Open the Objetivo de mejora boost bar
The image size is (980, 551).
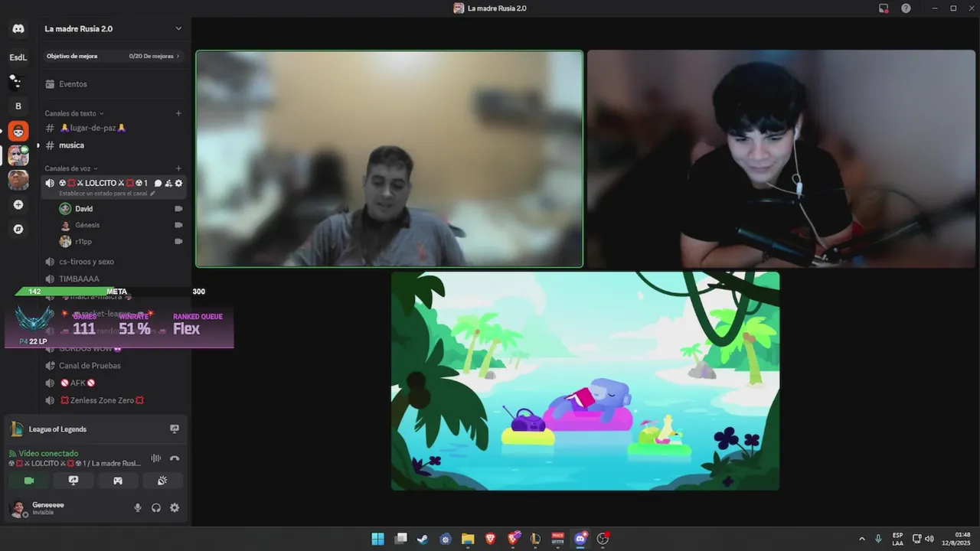pyautogui.click(x=113, y=56)
